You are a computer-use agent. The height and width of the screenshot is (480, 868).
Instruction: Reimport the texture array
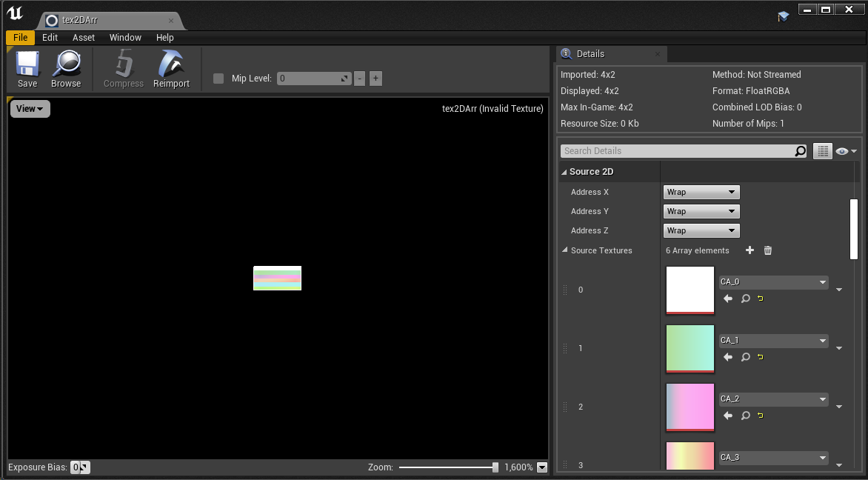[171, 68]
